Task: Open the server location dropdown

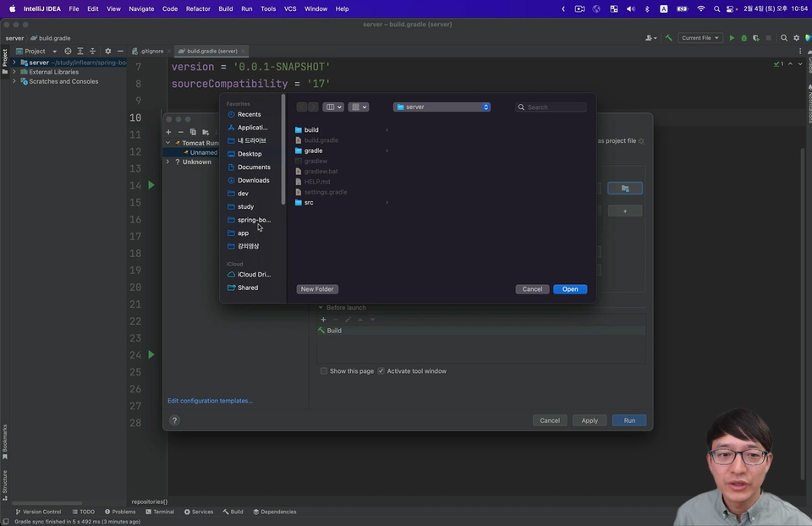Action: tap(442, 107)
